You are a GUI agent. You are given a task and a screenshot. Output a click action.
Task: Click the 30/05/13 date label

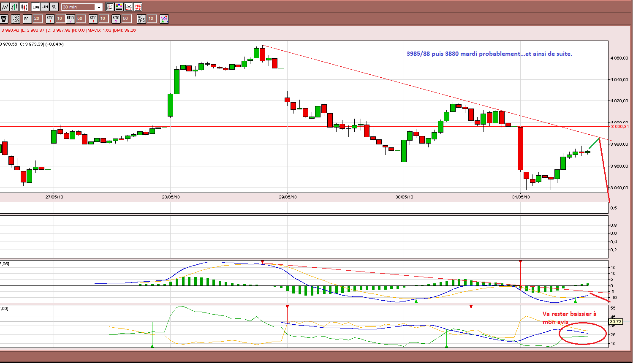(x=404, y=197)
